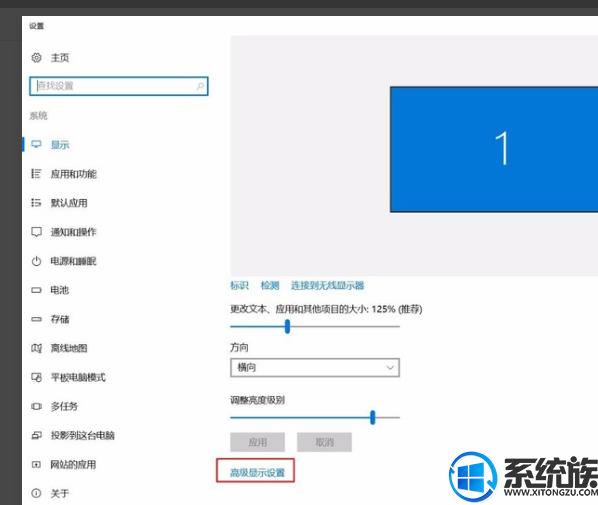Select 多任务 multitasking in sidebar
The width and height of the screenshot is (598, 505).
click(64, 407)
